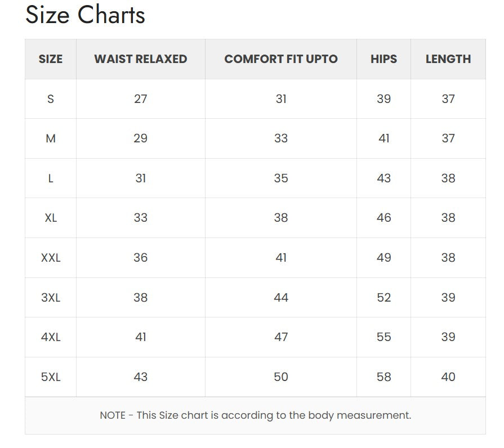Select the 3XL size row label

(51, 297)
